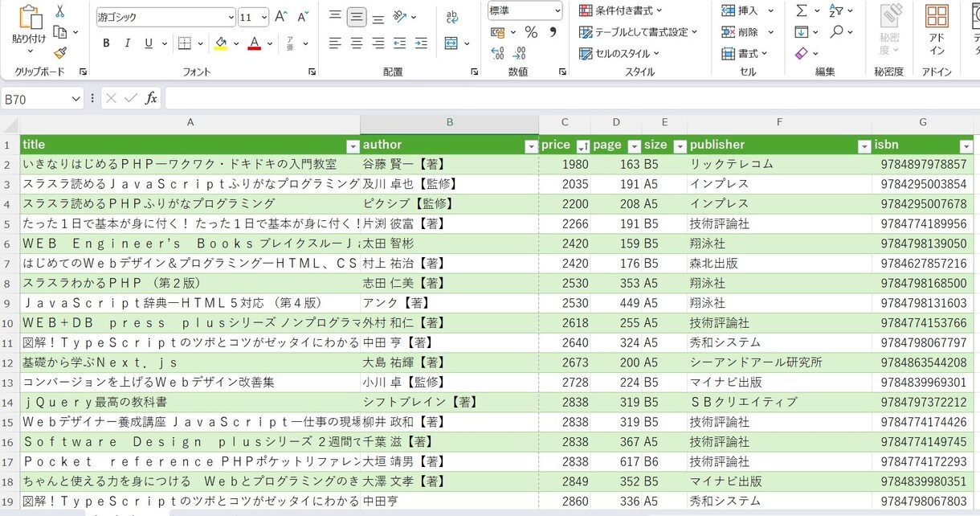Screen dimensions: 980x516
Task: Click the Insert (挿入) cells button
Action: click(747, 10)
